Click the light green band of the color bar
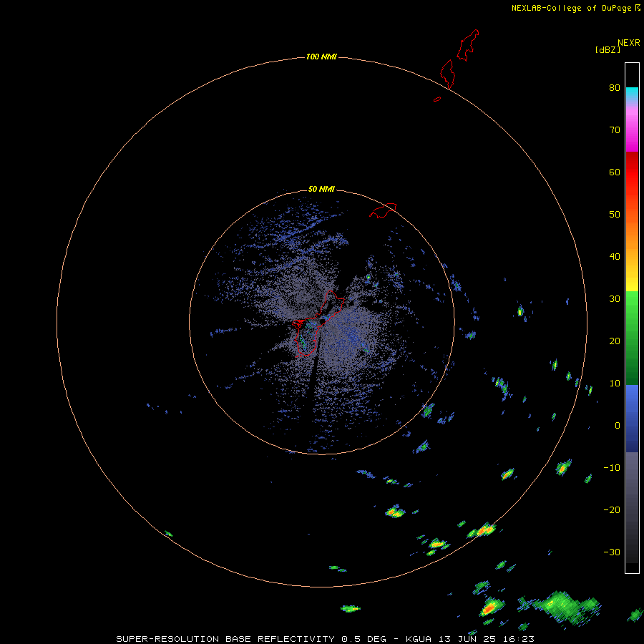Viewport: 644px width, 644px height. coord(632,308)
